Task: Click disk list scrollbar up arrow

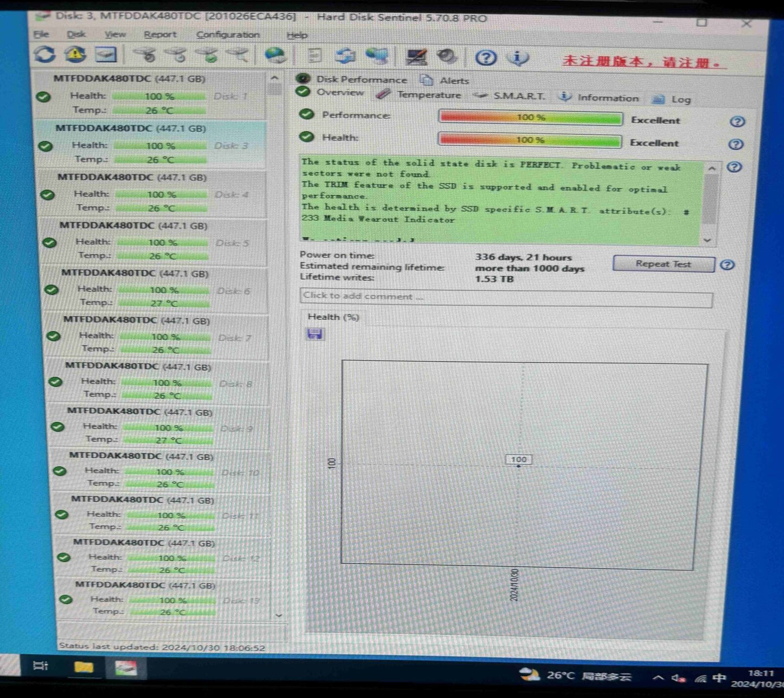Action: point(274,78)
